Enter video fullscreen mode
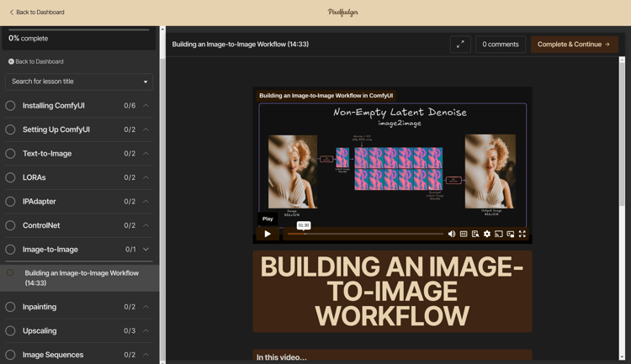The width and height of the screenshot is (631, 364). click(x=522, y=235)
